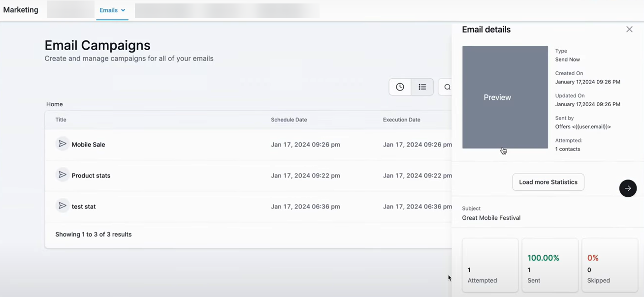Click the black arrow circle button
644x297 pixels.
[628, 188]
